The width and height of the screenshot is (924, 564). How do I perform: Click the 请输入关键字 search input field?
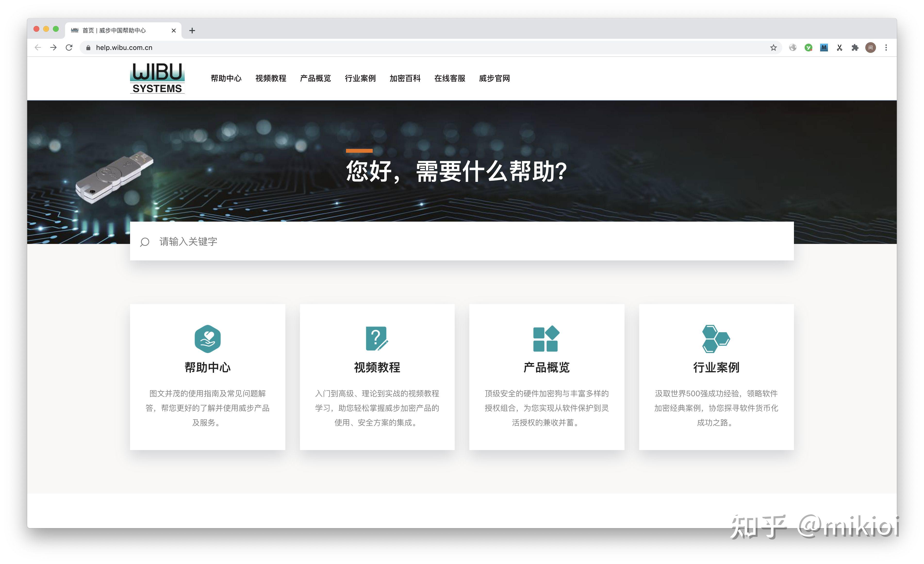tap(188, 242)
